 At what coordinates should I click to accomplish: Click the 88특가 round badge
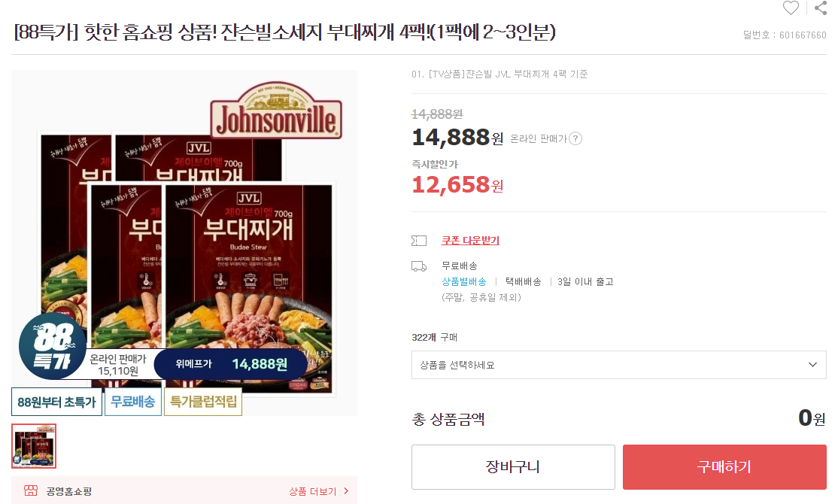(x=53, y=346)
